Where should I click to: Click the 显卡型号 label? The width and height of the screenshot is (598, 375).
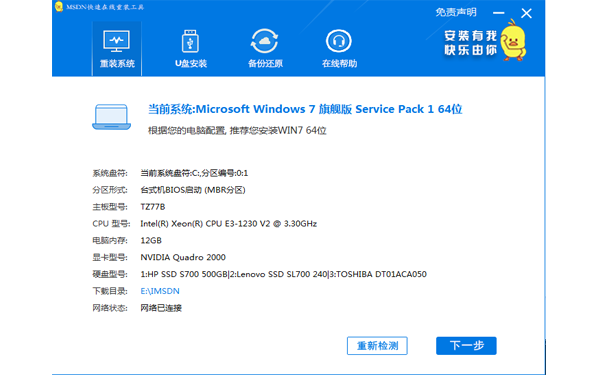pos(110,257)
